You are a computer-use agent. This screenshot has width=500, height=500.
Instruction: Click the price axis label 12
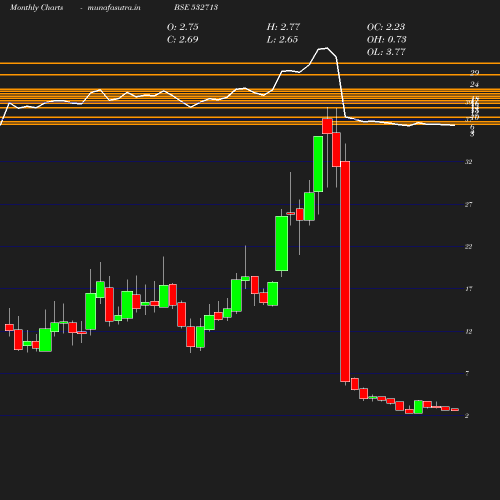pos(468,331)
